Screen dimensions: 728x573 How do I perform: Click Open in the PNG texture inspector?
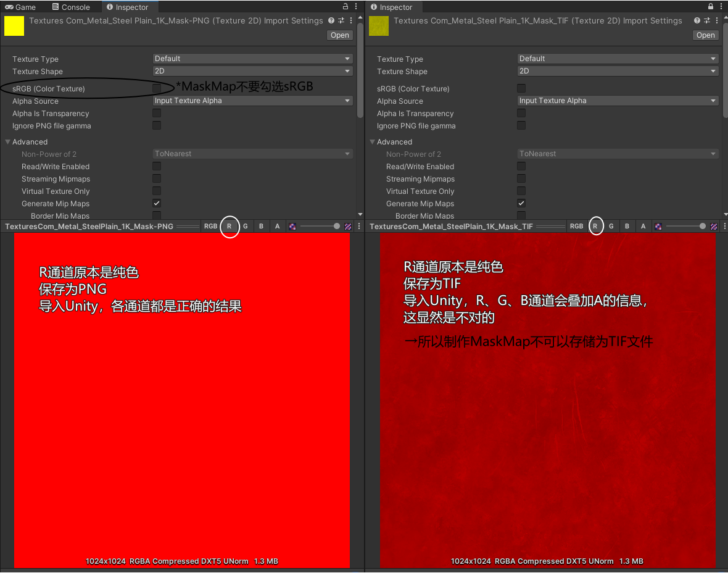point(339,35)
